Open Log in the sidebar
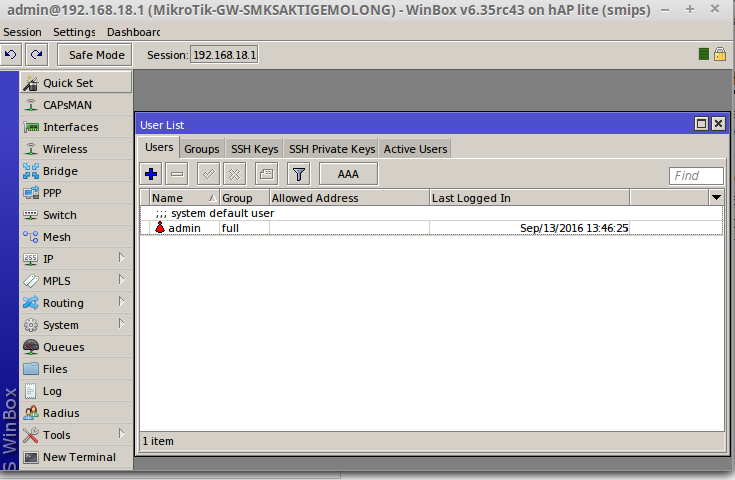The height and width of the screenshot is (480, 735). coord(76,391)
